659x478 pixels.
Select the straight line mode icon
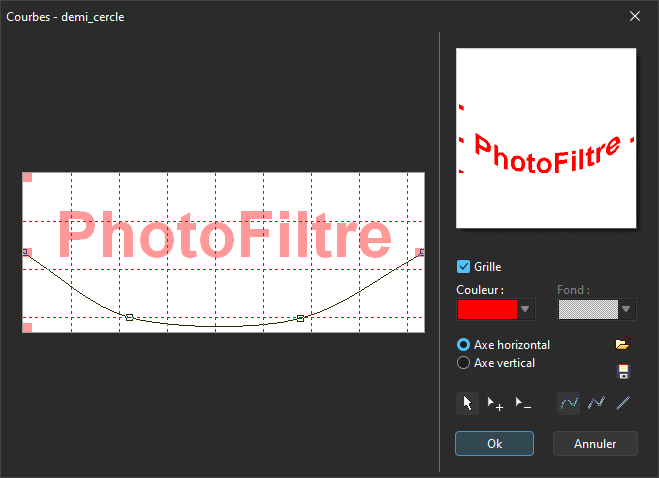pyautogui.click(x=623, y=403)
